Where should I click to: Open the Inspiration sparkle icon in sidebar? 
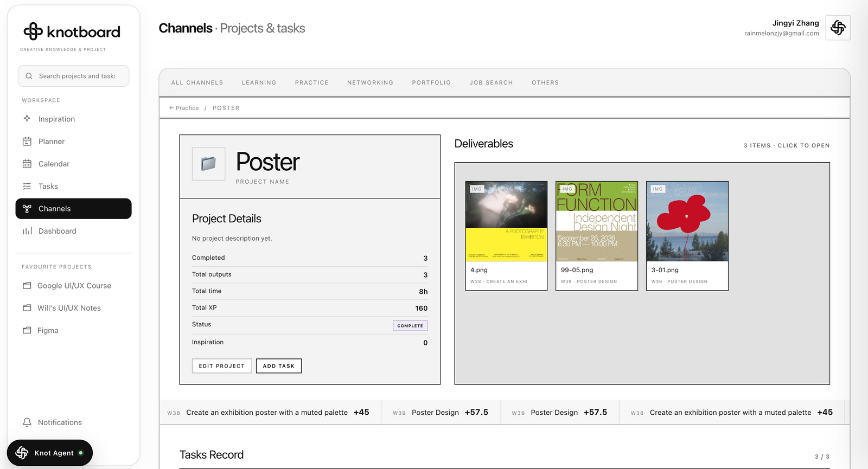[27, 118]
